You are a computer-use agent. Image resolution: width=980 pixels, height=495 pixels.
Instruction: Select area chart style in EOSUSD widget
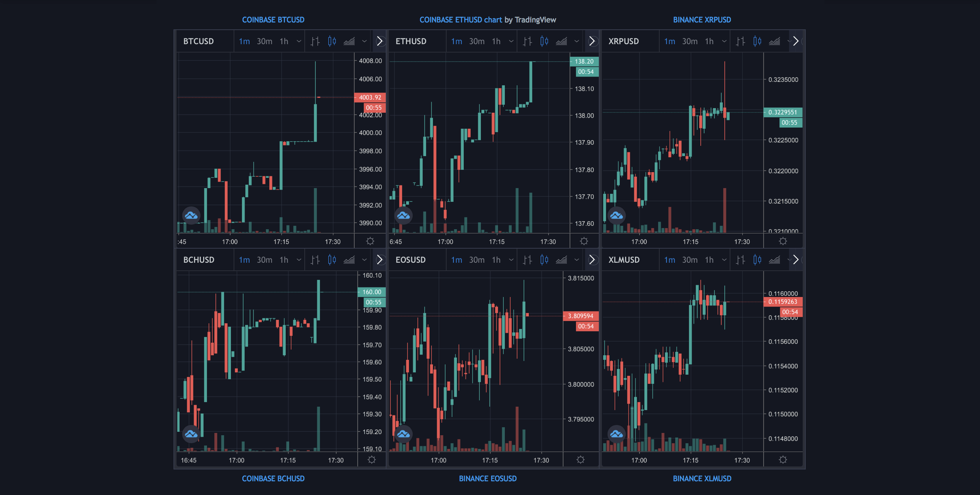click(561, 260)
